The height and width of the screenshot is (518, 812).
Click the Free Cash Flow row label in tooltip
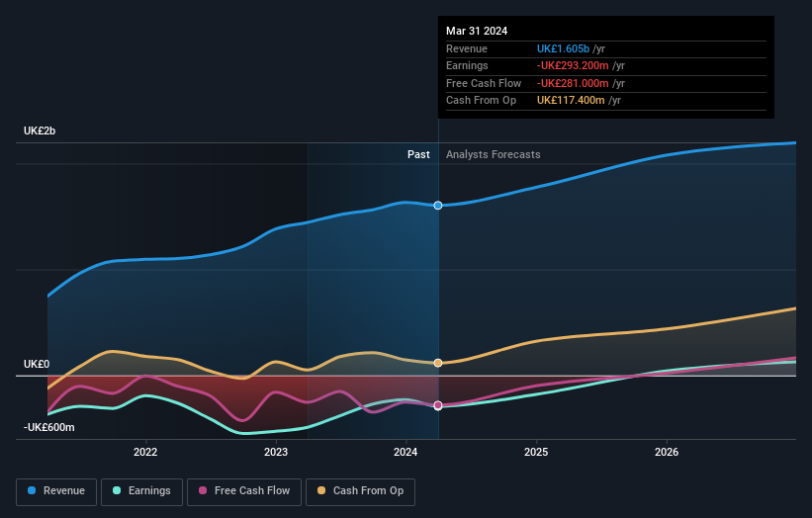484,83
